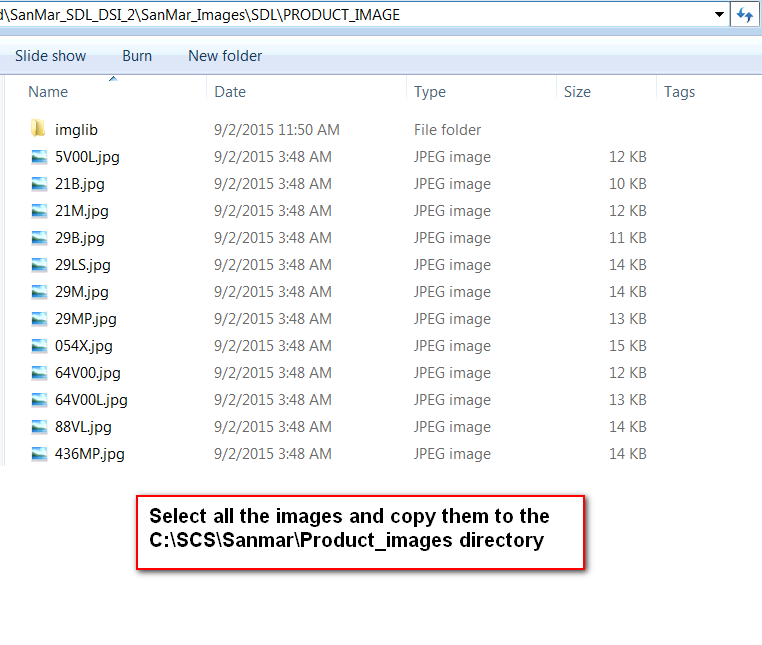Click the 64V00.jpg image icon
The width and height of the screenshot is (762, 645).
click(39, 372)
